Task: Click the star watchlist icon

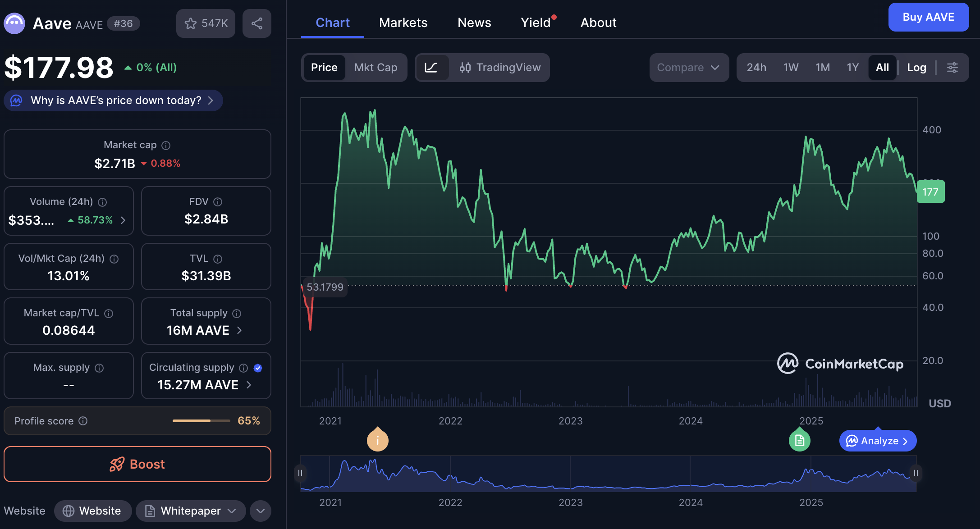Action: [191, 23]
